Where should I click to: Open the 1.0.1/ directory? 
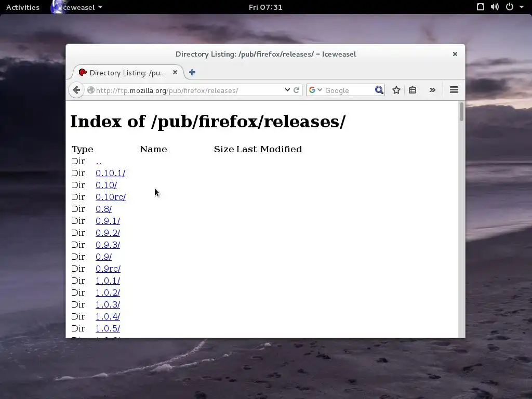point(108,281)
